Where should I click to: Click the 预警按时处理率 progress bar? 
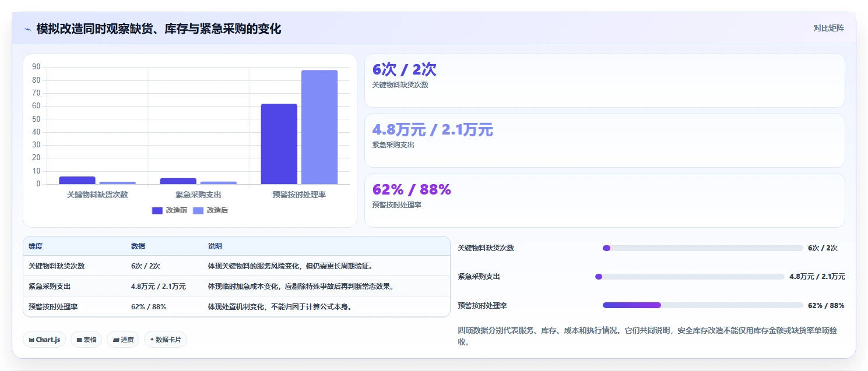point(703,305)
